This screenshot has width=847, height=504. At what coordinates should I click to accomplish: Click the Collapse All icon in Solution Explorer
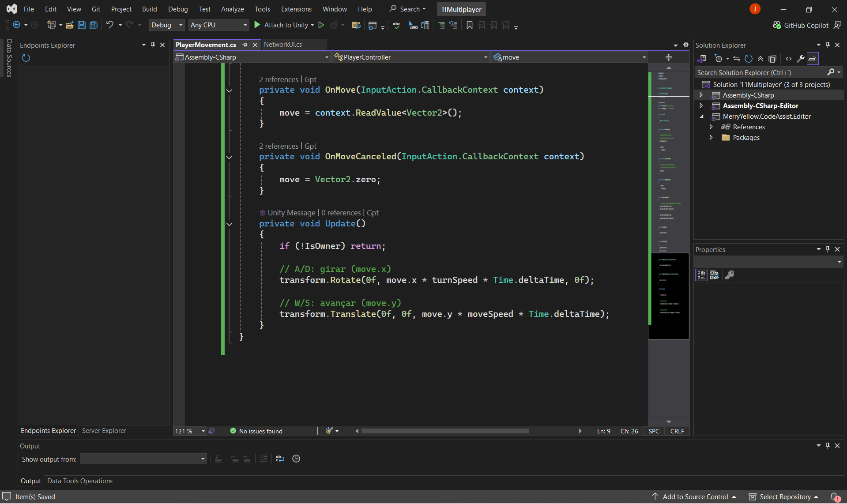point(760,59)
